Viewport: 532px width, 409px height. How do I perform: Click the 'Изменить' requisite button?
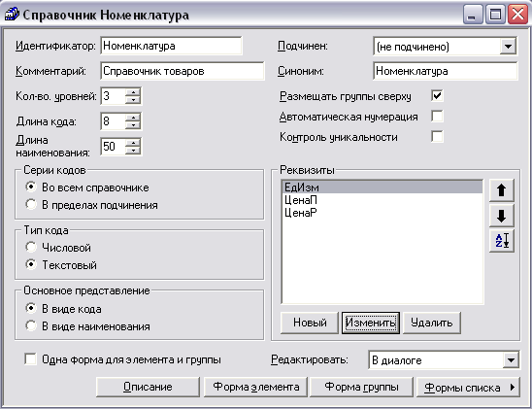coord(371,323)
